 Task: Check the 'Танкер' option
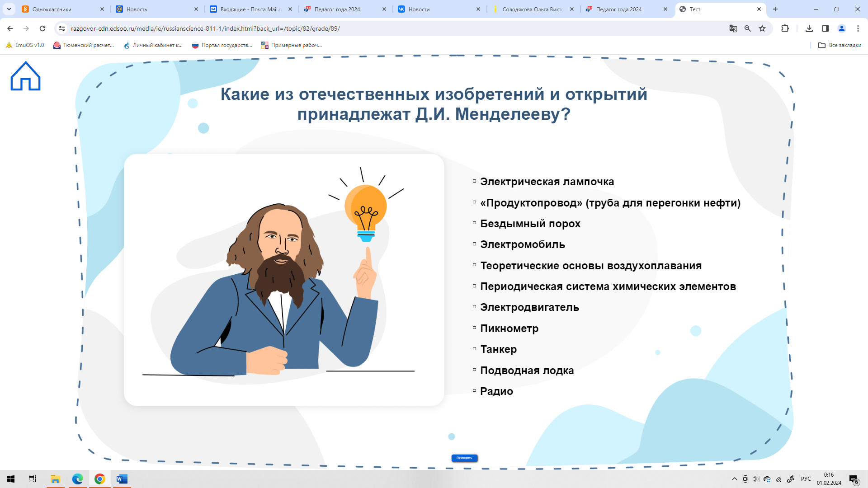click(x=474, y=349)
